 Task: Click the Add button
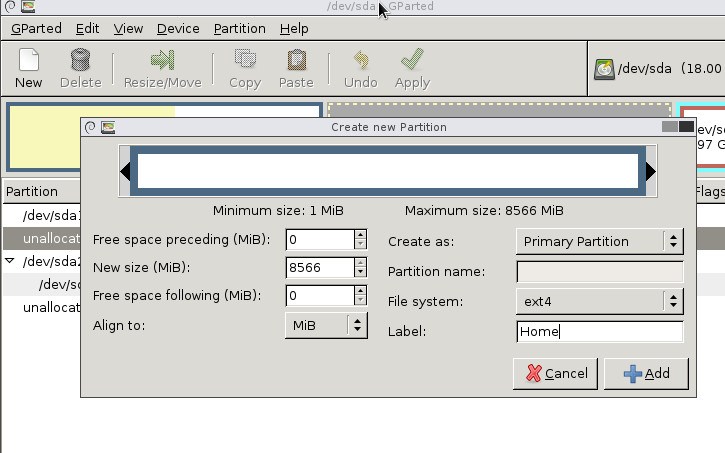pyautogui.click(x=646, y=373)
